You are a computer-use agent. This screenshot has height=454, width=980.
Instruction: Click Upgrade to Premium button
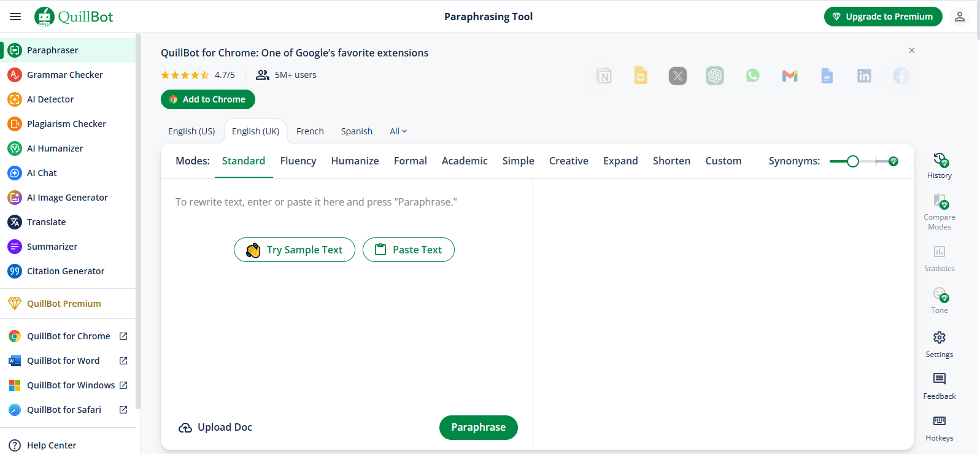point(883,17)
